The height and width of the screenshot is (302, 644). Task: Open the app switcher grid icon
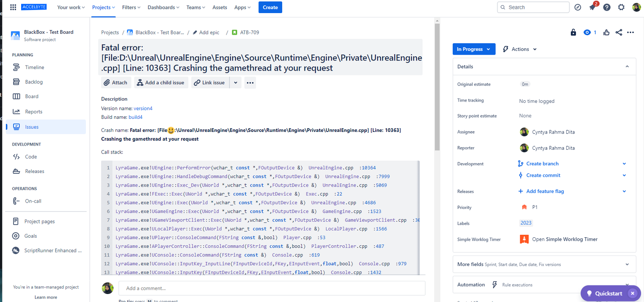[x=13, y=7]
